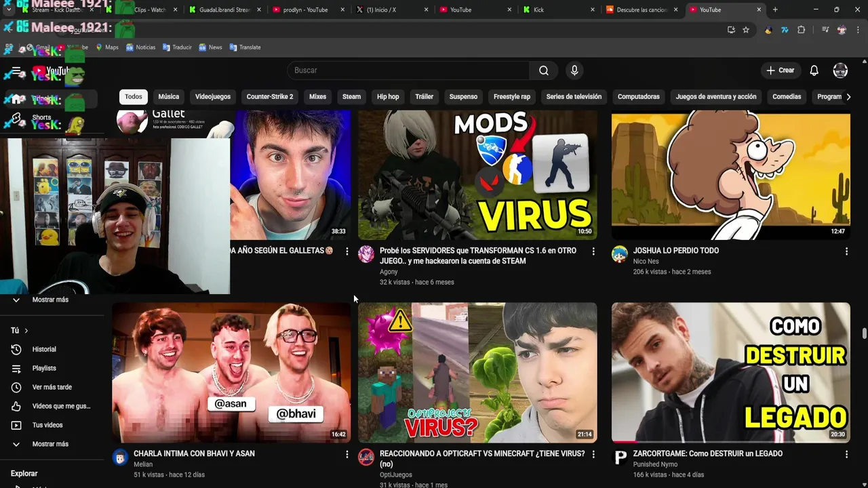
Task: Click the page vertical scrollbar thumb
Action: [864, 334]
